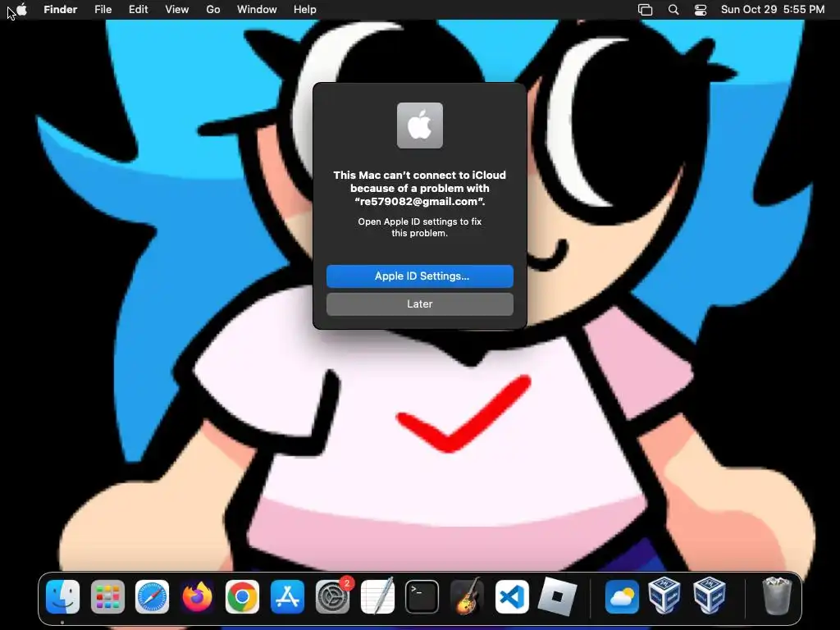Open the Window menu
The width and height of the screenshot is (840, 630).
coord(257,10)
